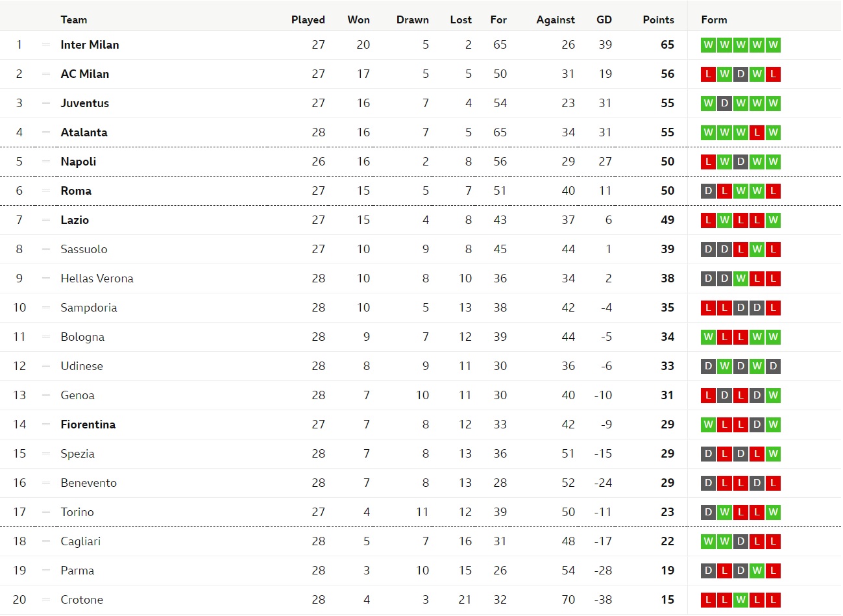Click Sampdoria's last red L form badge

[773, 308]
